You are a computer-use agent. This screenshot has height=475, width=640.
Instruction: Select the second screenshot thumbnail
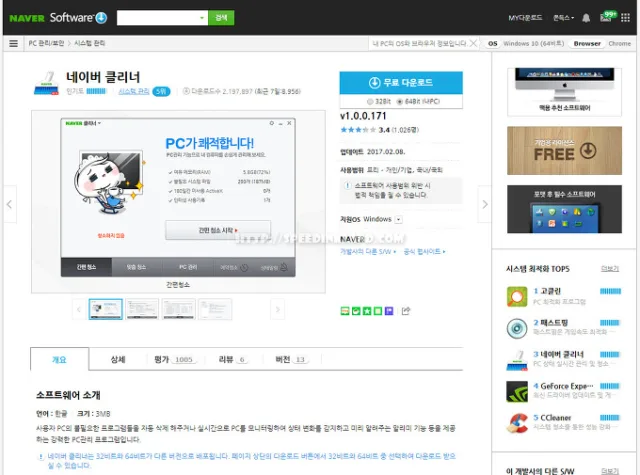(x=142, y=309)
